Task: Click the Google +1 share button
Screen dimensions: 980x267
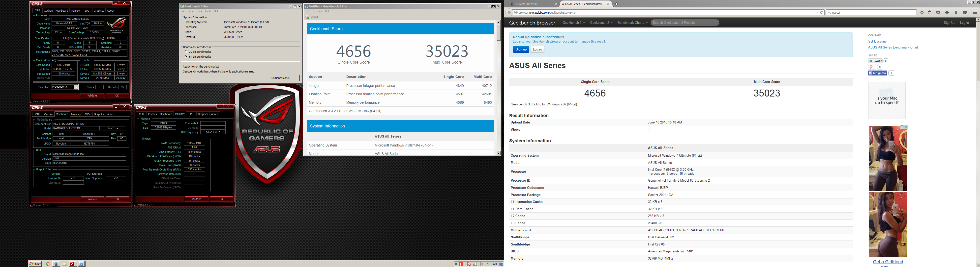Action: point(872,67)
